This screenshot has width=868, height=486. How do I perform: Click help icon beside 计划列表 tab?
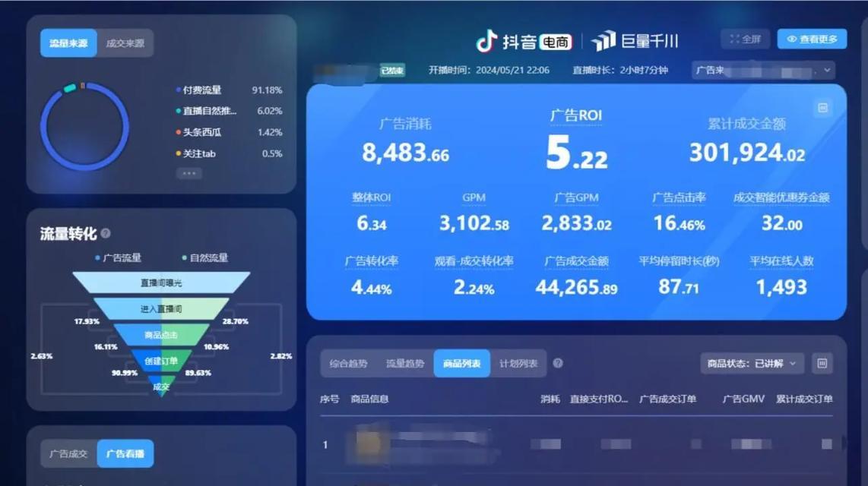click(558, 363)
